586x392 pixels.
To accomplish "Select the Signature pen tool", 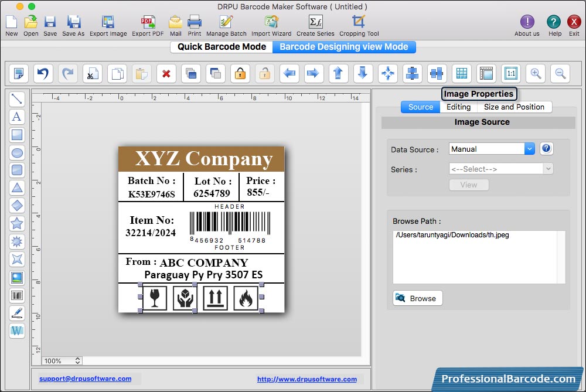I will (x=17, y=313).
